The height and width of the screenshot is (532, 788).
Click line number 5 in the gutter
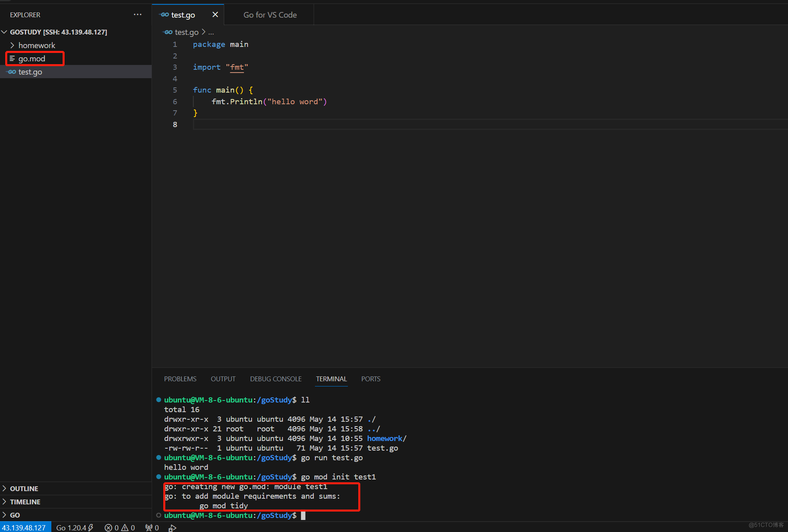175,90
